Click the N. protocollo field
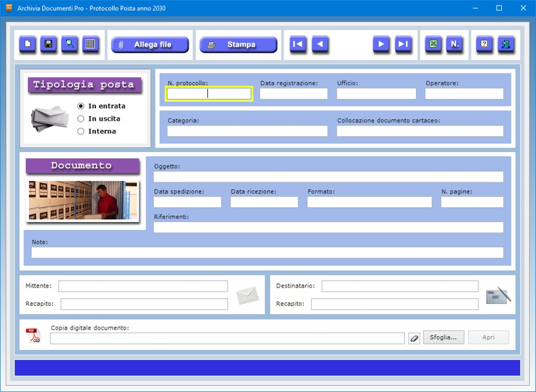Image resolution: width=536 pixels, height=392 pixels. [209, 93]
